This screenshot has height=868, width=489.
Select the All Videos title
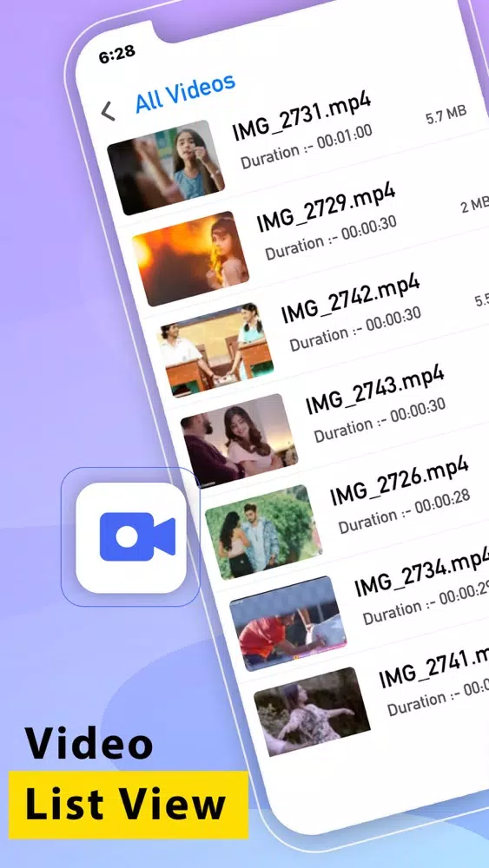coord(186,92)
